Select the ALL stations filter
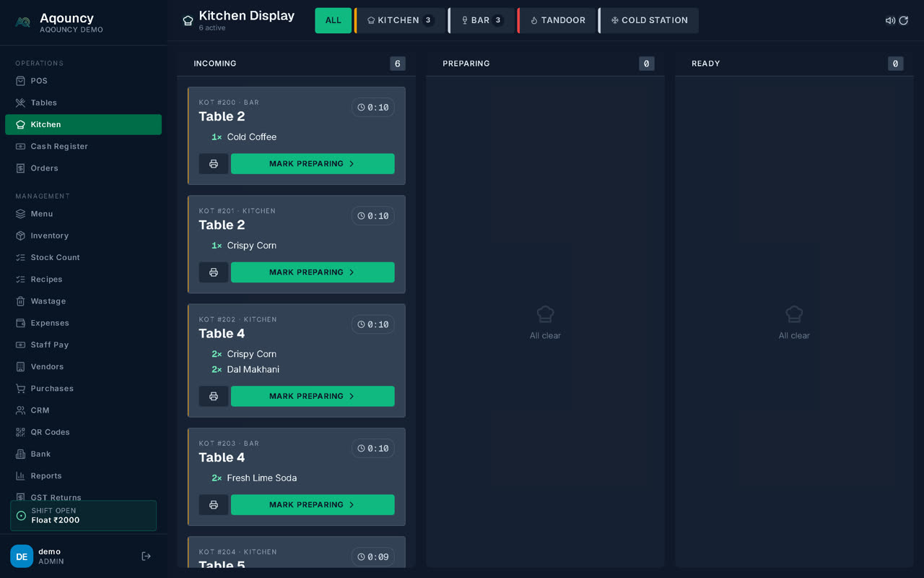The width and height of the screenshot is (924, 578). 334,20
